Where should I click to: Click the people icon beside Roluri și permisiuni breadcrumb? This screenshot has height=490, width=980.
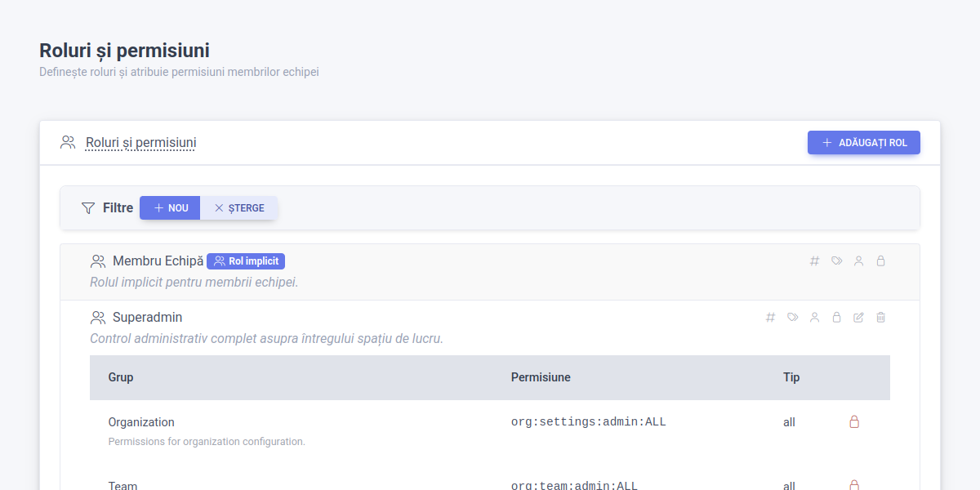(x=68, y=141)
